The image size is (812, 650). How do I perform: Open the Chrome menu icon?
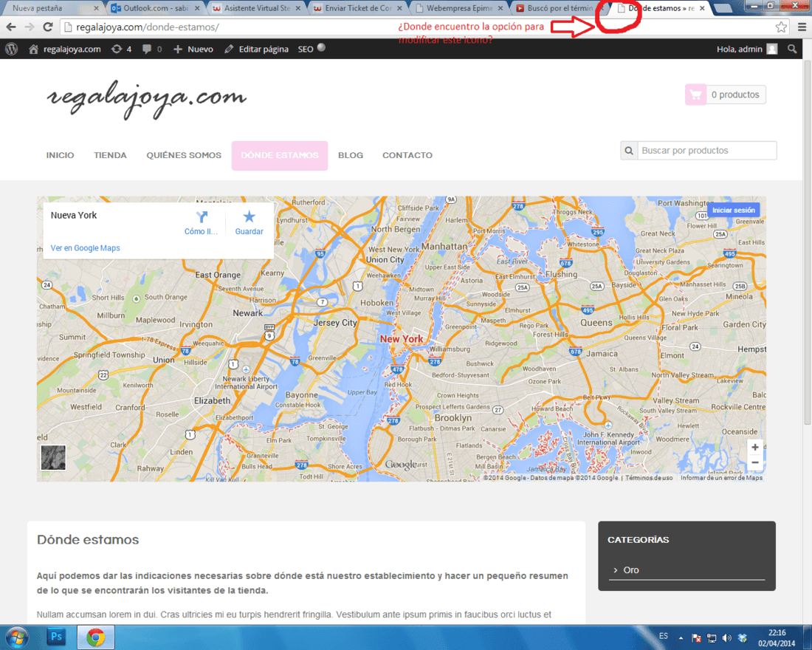pos(801,27)
